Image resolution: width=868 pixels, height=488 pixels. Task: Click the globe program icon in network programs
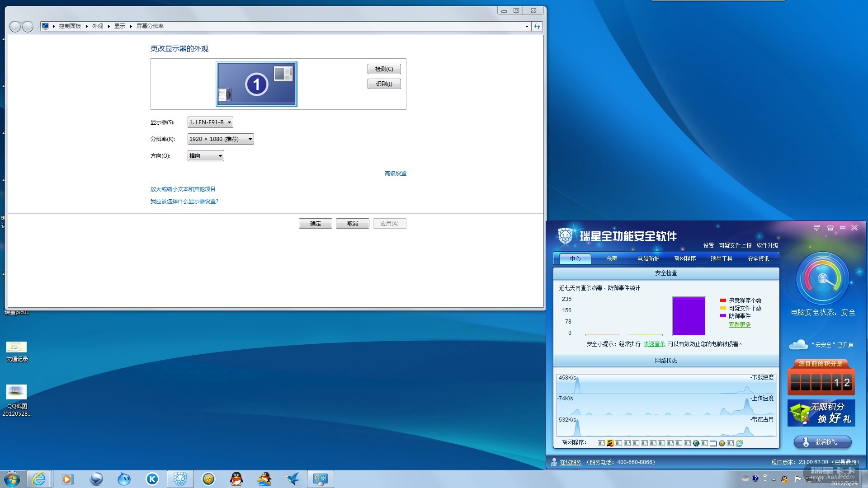tap(696, 443)
